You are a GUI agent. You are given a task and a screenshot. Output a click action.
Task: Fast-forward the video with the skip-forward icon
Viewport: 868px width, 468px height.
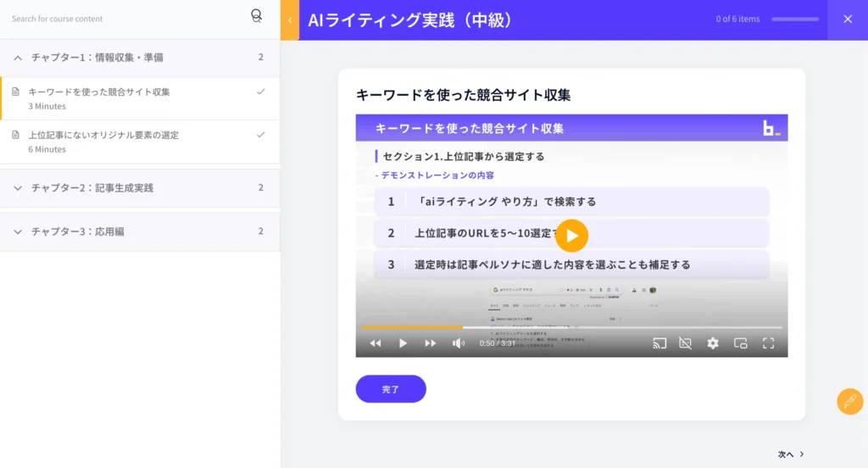coord(431,343)
